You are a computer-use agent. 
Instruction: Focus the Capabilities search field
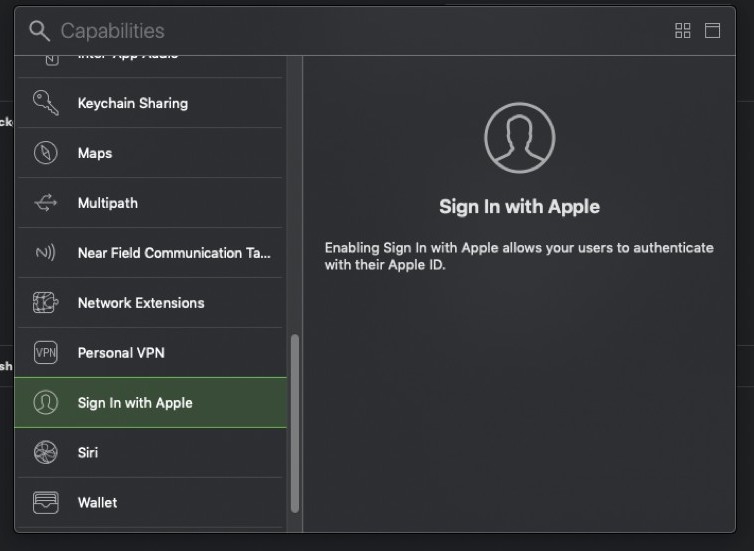tap(300, 31)
